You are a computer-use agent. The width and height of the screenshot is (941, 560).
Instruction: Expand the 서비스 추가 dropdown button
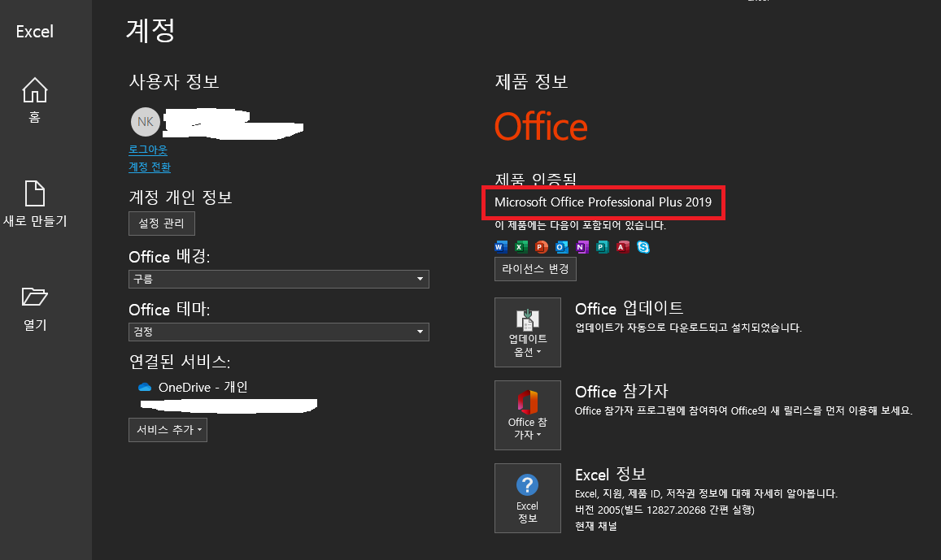(168, 430)
